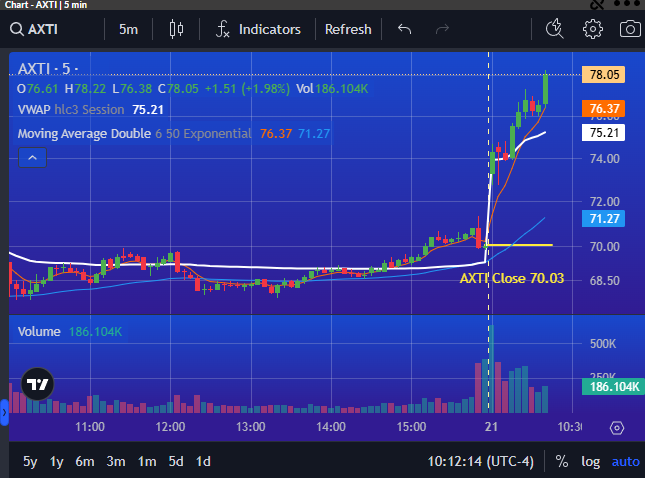Click the white 75.21 VWAP label
The height and width of the screenshot is (478, 645).
click(603, 132)
